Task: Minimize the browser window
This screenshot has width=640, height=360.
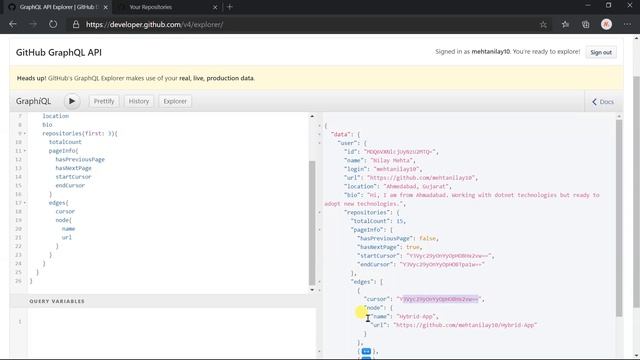Action: [x=588, y=6]
